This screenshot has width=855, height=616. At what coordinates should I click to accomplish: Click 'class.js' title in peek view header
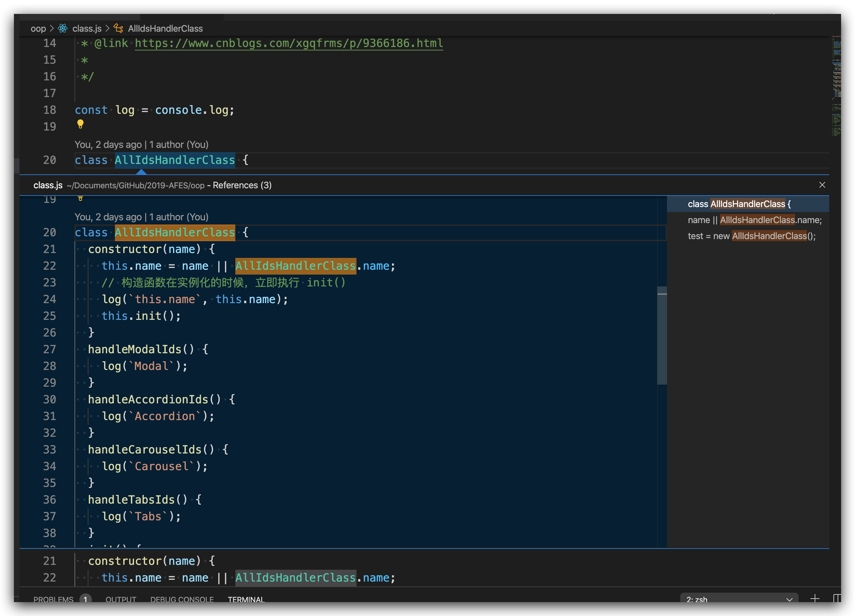click(48, 185)
